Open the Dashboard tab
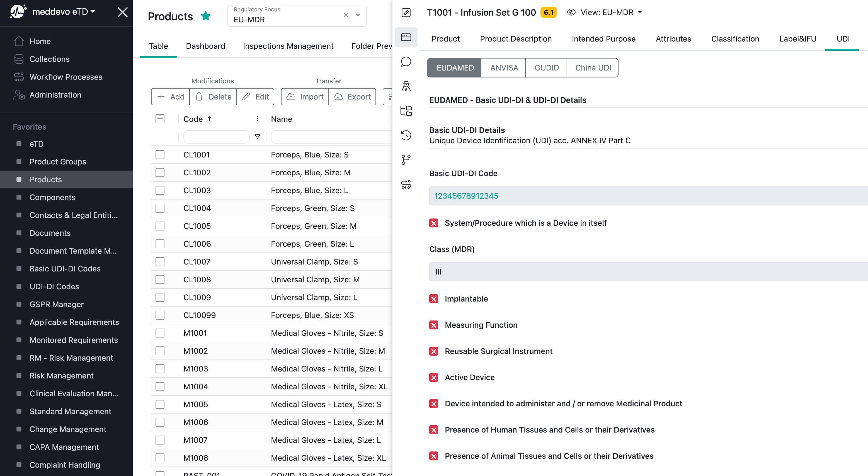Image resolution: width=868 pixels, height=476 pixels. point(205,46)
